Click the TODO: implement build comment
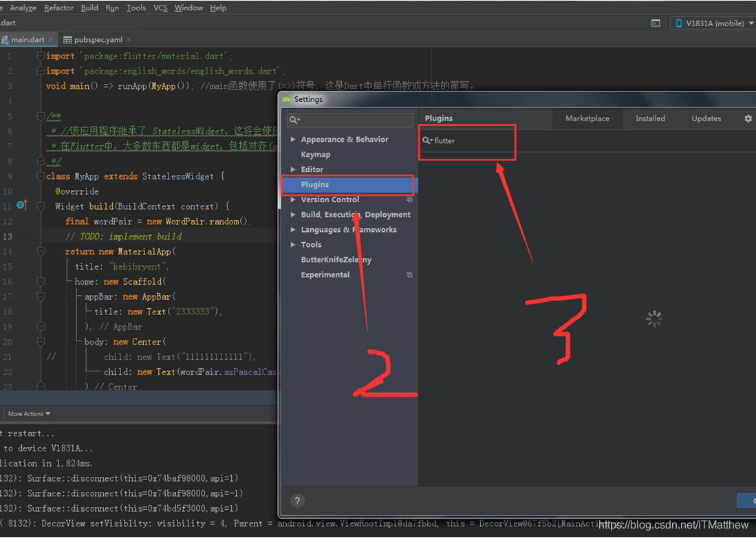The image size is (756, 538). click(123, 237)
